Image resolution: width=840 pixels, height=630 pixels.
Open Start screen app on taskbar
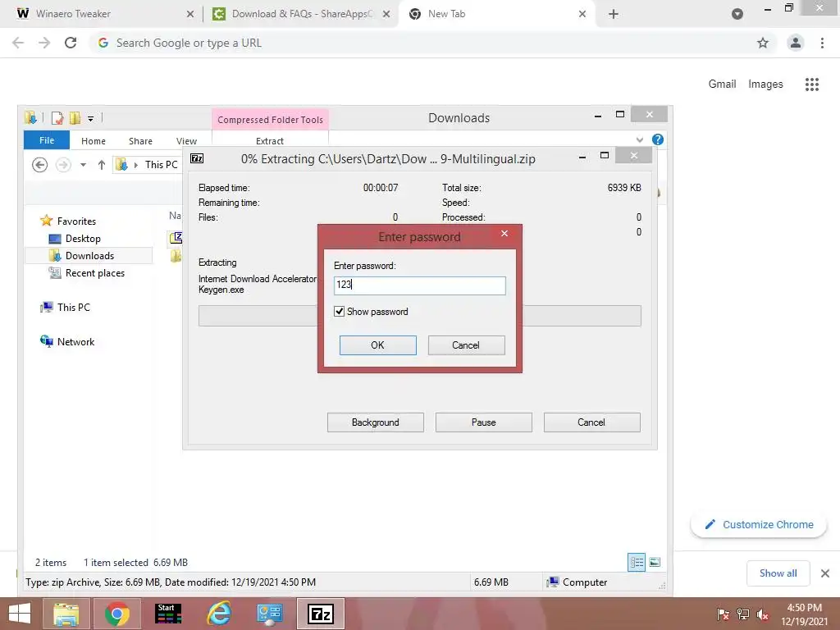click(x=167, y=614)
